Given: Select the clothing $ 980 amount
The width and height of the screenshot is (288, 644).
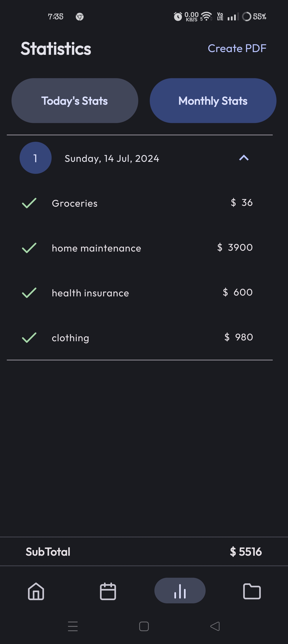Looking at the screenshot, I should [239, 337].
